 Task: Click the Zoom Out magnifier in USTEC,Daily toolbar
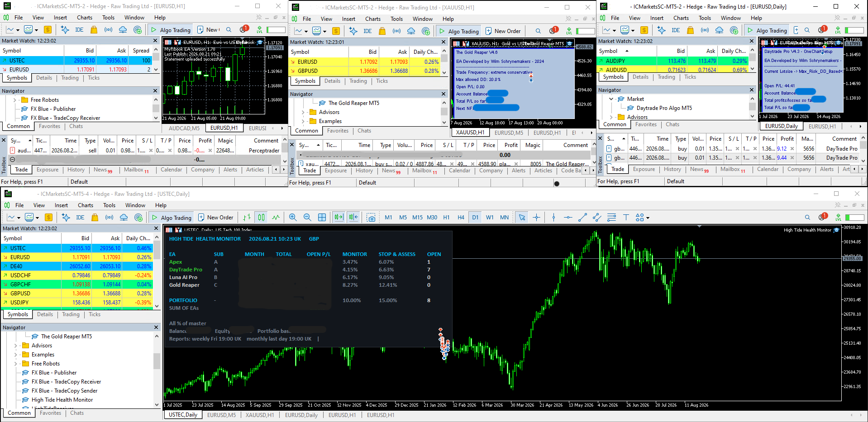307,218
